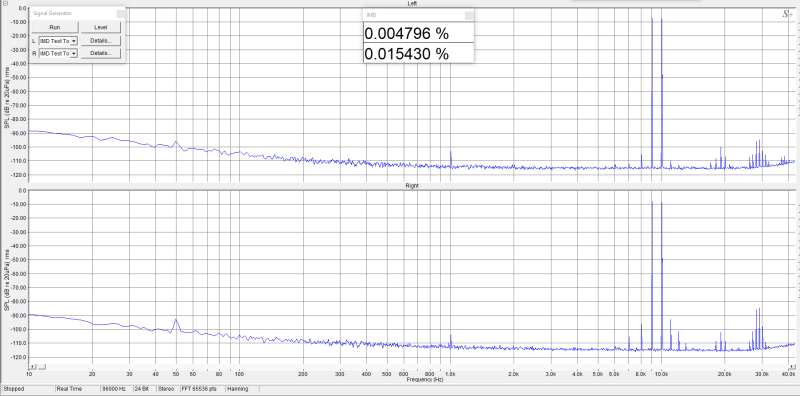Click the 96000 Hz sample rate field
The width and height of the screenshot is (800, 396).
click(116, 389)
